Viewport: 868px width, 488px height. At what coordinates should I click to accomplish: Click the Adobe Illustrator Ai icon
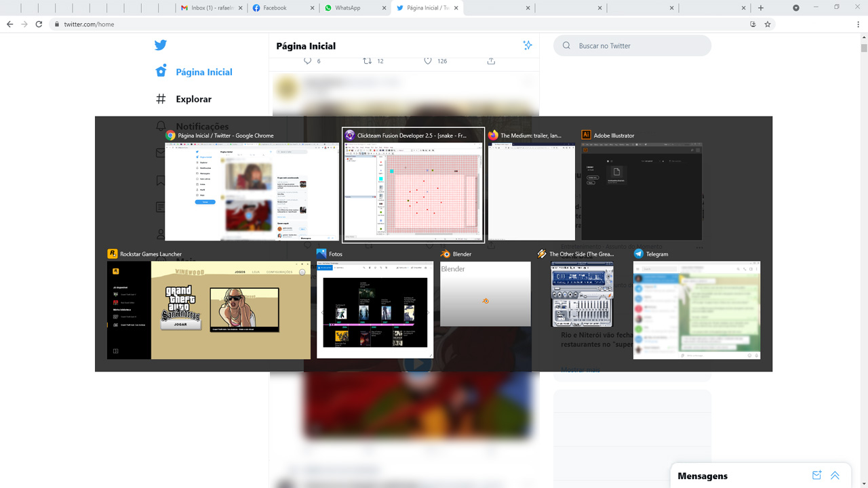point(587,136)
